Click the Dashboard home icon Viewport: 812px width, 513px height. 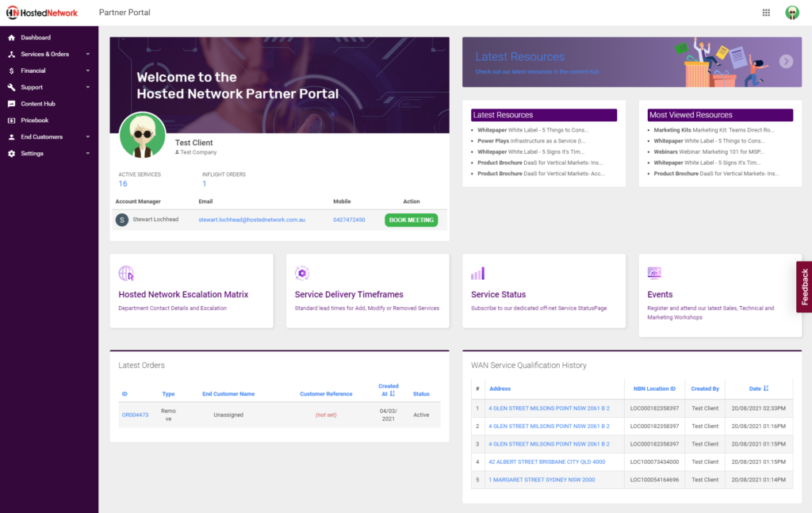pos(11,38)
